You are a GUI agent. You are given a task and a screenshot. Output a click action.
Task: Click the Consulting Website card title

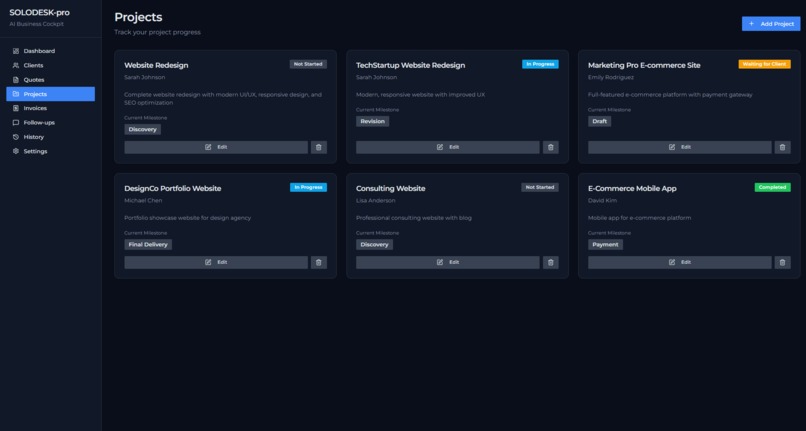[391, 189]
